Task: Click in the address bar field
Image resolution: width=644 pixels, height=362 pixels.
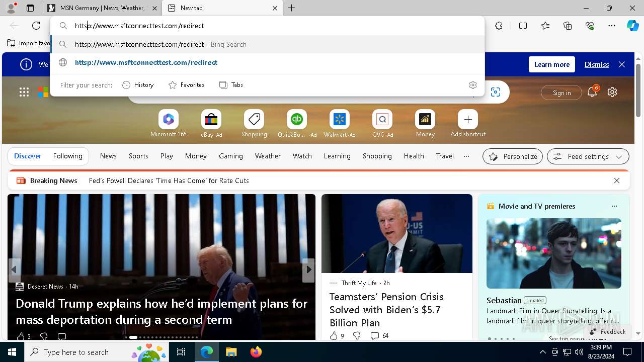Action: (268, 26)
